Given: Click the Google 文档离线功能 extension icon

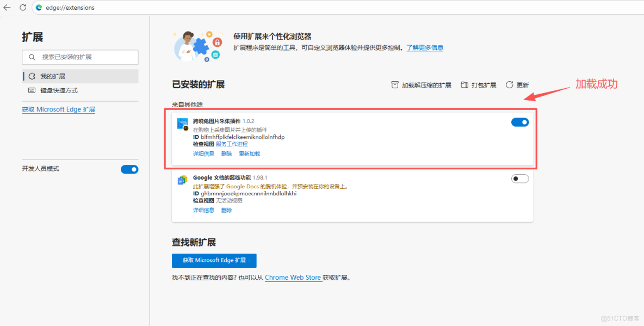Looking at the screenshot, I should click(x=183, y=180).
